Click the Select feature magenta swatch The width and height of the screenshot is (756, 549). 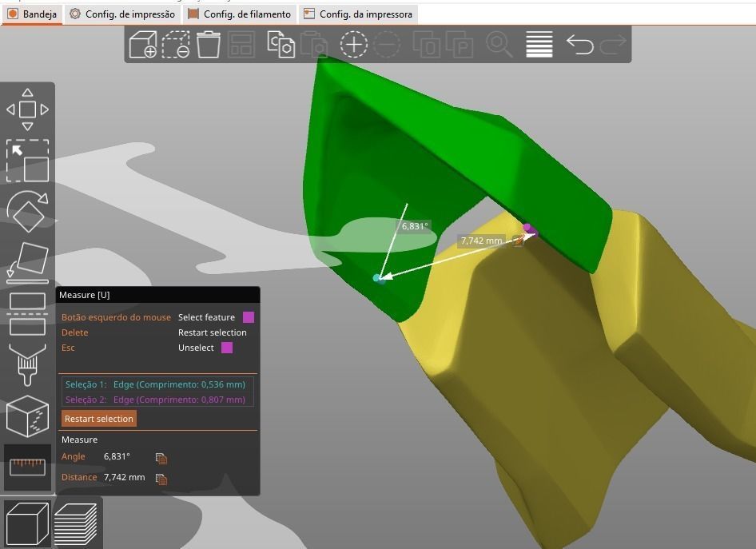pyautogui.click(x=249, y=317)
